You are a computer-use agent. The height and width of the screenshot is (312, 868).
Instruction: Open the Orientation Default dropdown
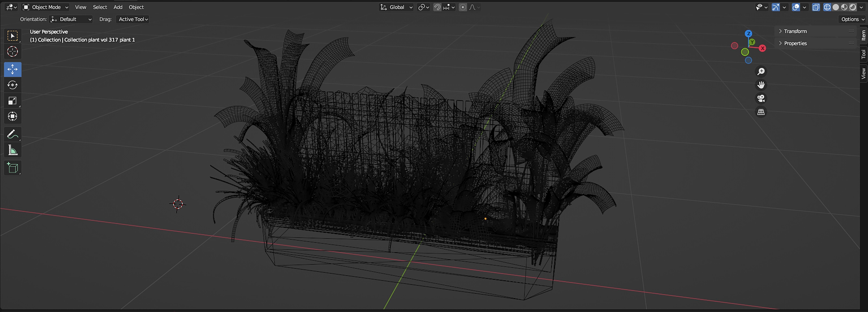pos(71,19)
